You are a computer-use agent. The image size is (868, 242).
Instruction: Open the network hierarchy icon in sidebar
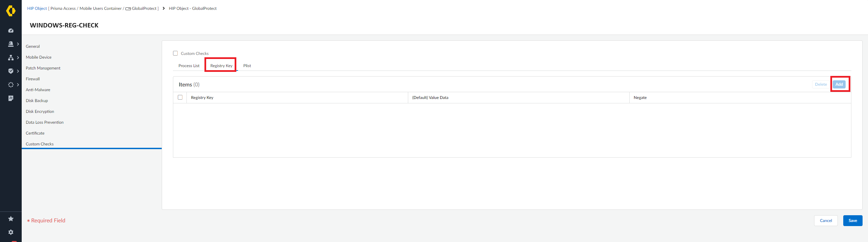pos(11,58)
